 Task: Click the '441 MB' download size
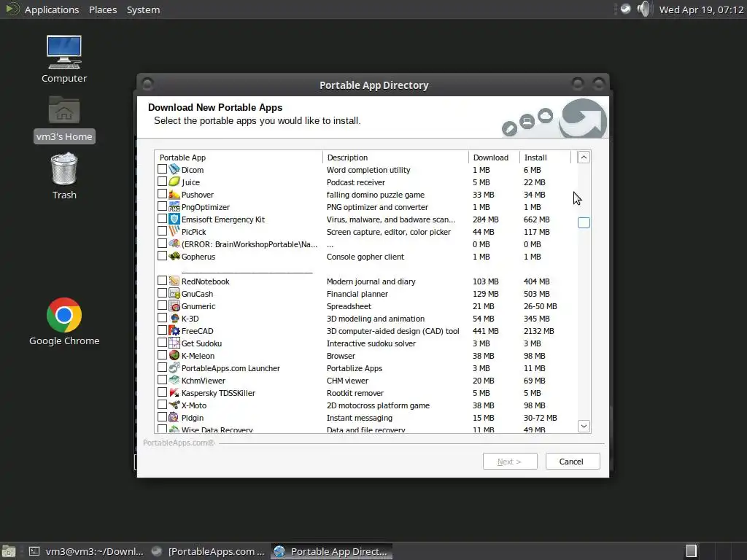coord(485,331)
